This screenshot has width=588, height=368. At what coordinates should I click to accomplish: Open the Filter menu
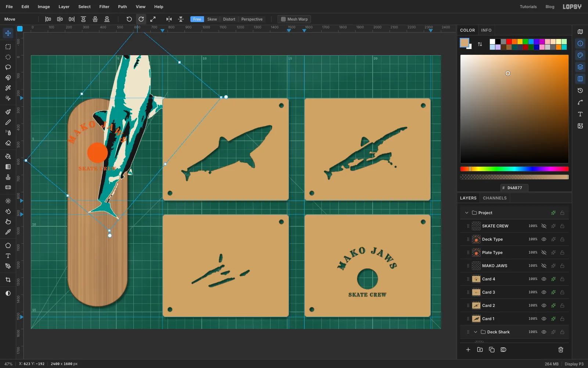104,7
